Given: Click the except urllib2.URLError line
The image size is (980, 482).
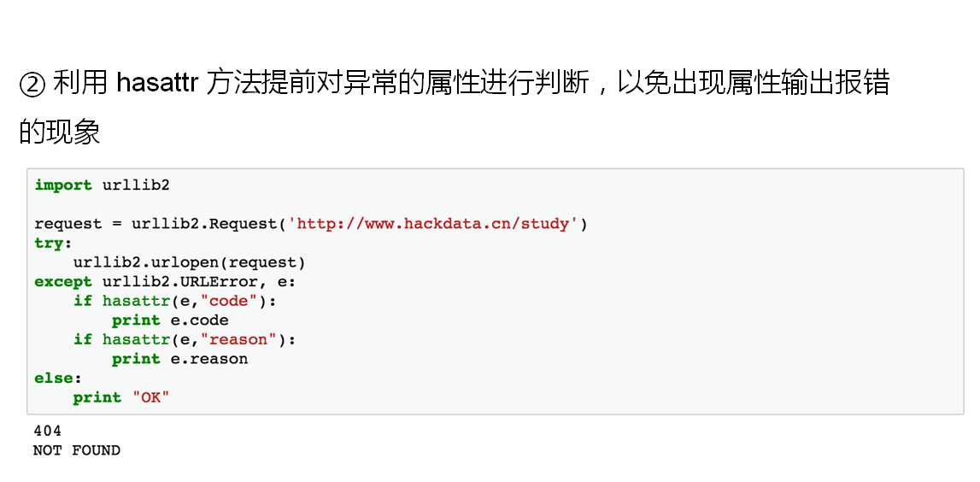Looking at the screenshot, I should click(x=165, y=282).
